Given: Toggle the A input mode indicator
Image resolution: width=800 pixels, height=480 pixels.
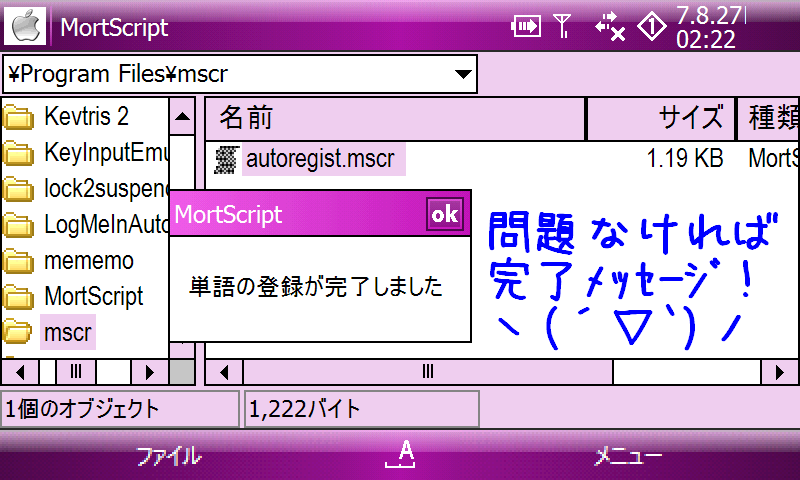Looking at the screenshot, I should [401, 454].
